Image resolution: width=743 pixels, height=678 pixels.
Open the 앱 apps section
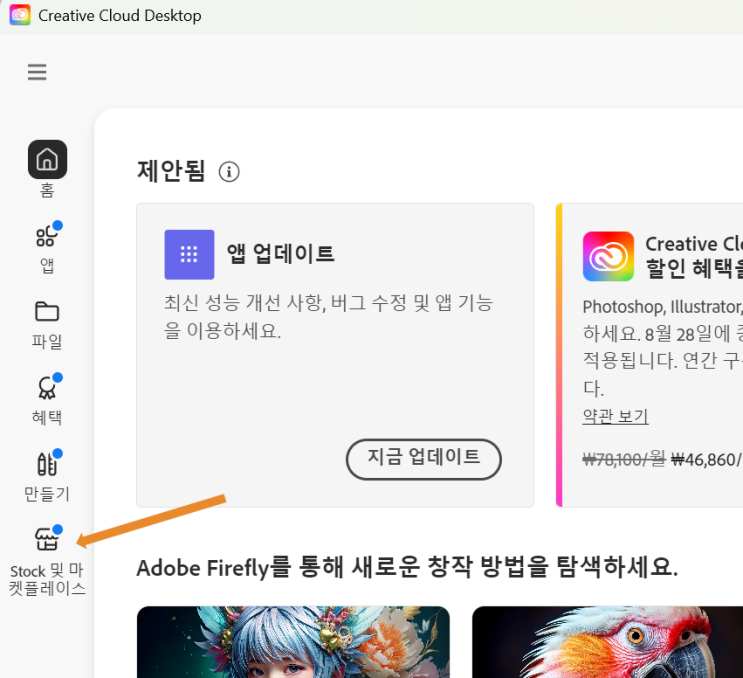47,236
